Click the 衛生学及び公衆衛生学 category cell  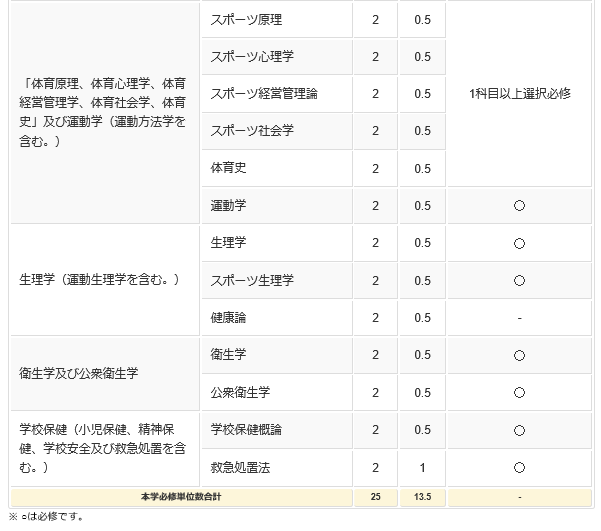tap(105, 374)
